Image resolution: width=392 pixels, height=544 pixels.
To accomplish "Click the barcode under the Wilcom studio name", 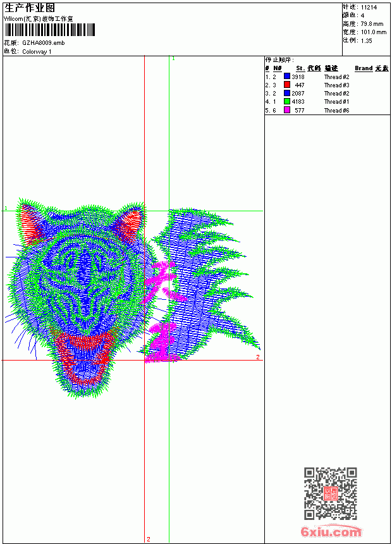I will [x=49, y=30].
